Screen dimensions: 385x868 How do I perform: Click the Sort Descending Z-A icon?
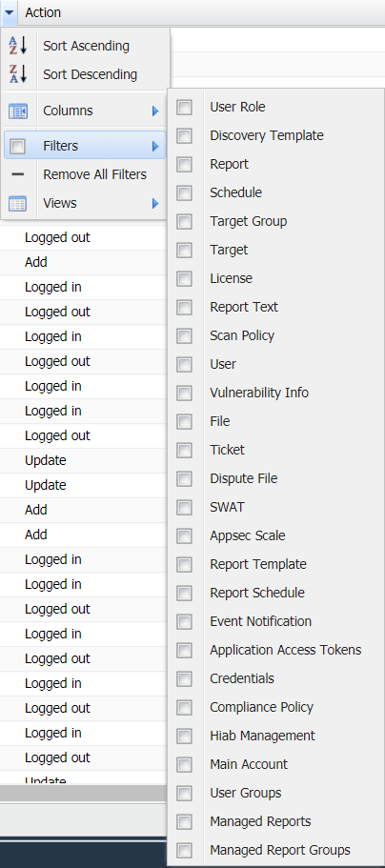click(18, 74)
